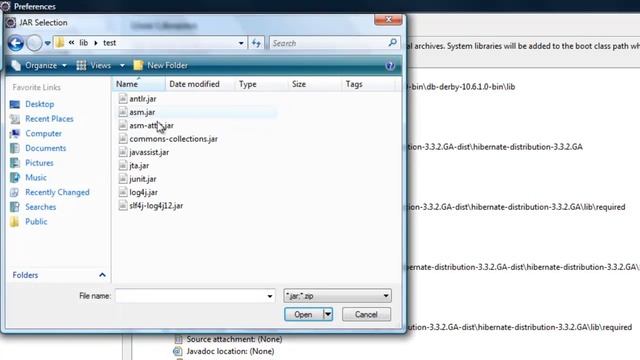This screenshot has width=640, height=360.
Task: Create a New Folder
Action: (161, 65)
